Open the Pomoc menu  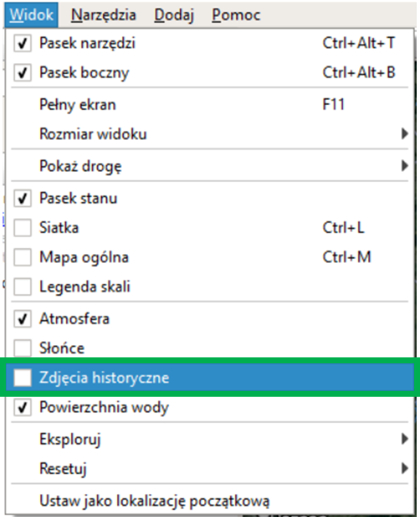236,14
